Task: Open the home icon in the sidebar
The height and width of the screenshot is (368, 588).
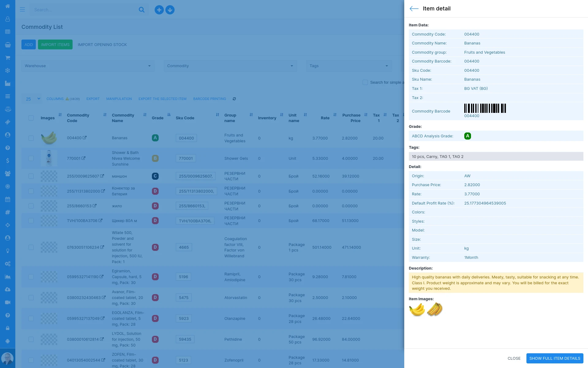Action: point(8,6)
